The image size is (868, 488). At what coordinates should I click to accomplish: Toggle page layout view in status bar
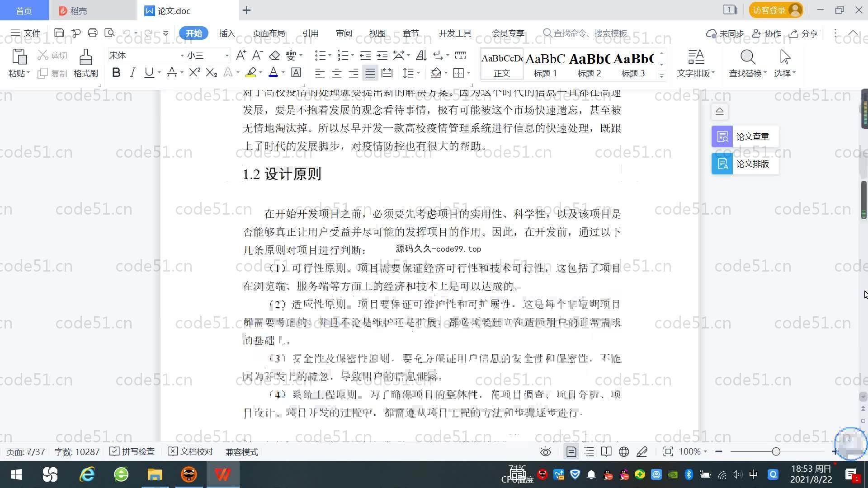coord(571,452)
